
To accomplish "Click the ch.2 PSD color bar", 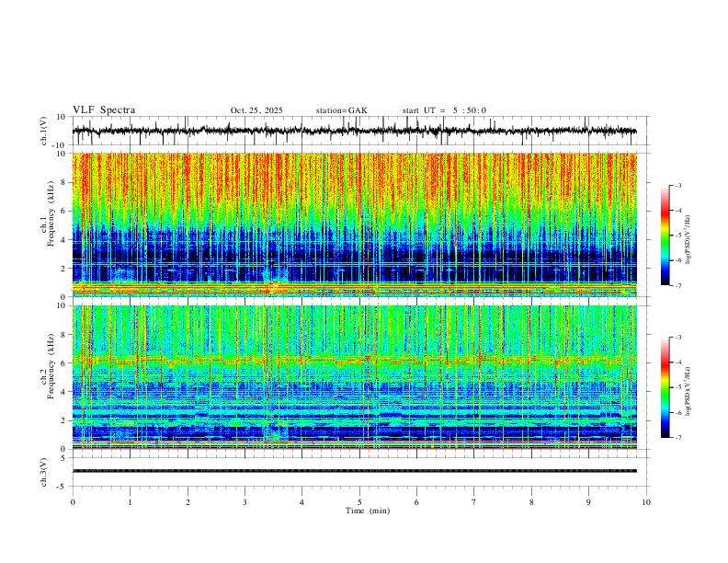I will 665,387.
